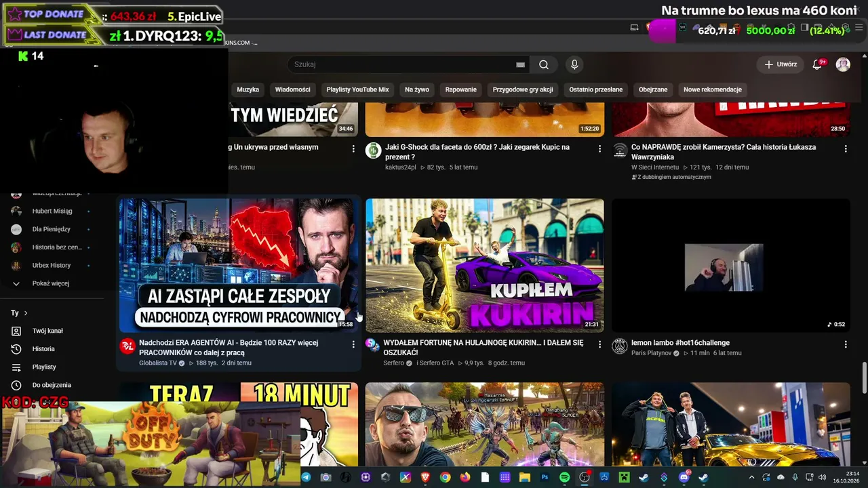The height and width of the screenshot is (488, 868).
Task: Select the Obejrzane filter chip
Action: pos(653,89)
